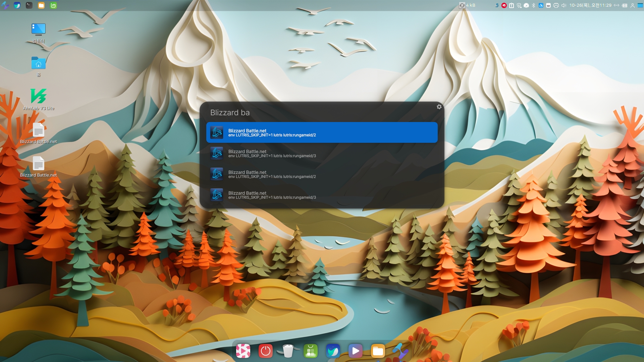
Task: Click the printer tray icon
Action: 556,5
